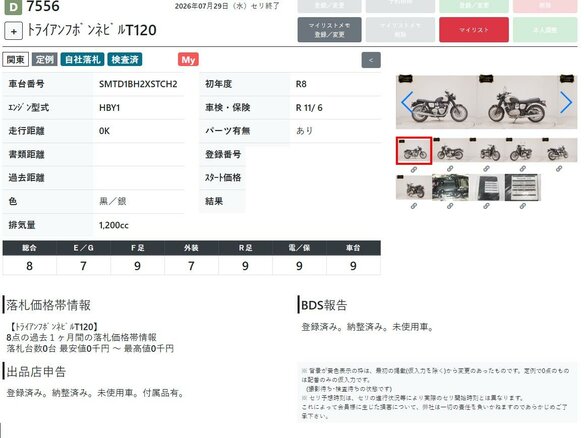Select the 検査済 tag

(x=125, y=60)
